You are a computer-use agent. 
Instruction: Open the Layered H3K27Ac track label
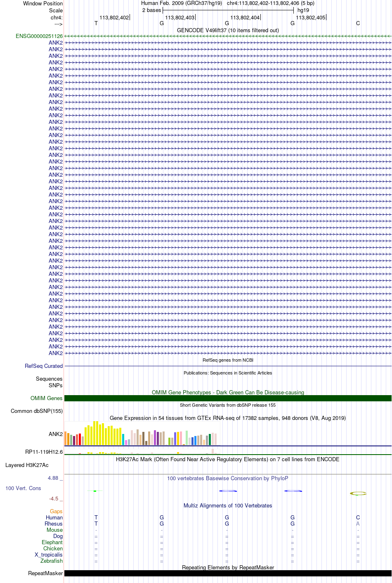point(27,465)
